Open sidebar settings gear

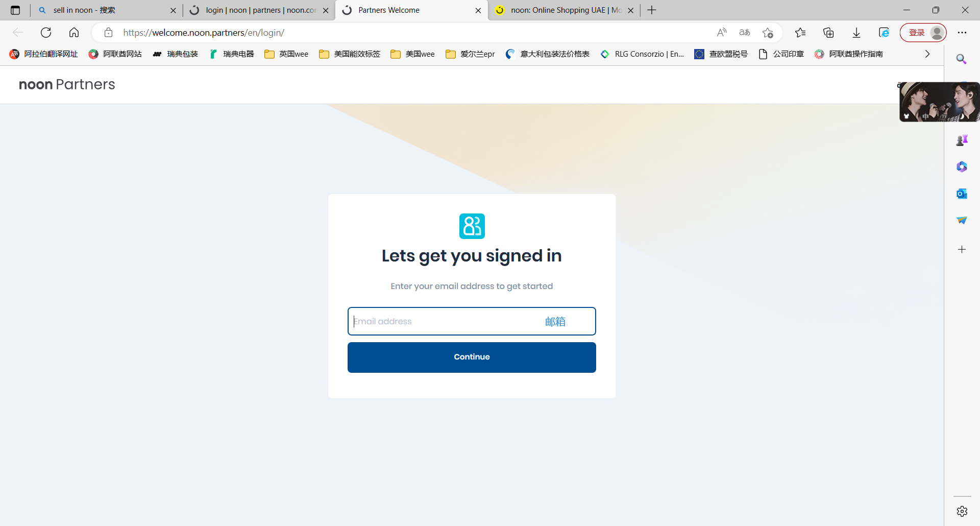tap(962, 511)
